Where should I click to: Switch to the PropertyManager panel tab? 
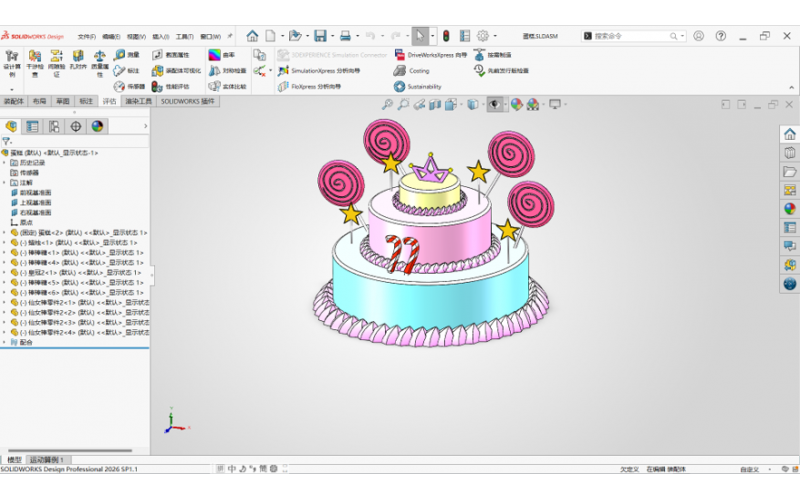[33, 126]
